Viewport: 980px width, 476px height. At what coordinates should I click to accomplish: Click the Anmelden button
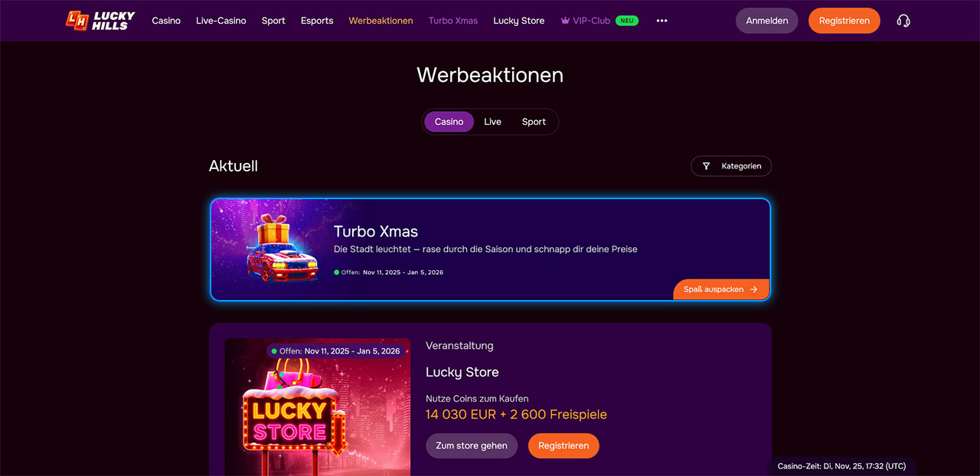click(767, 21)
